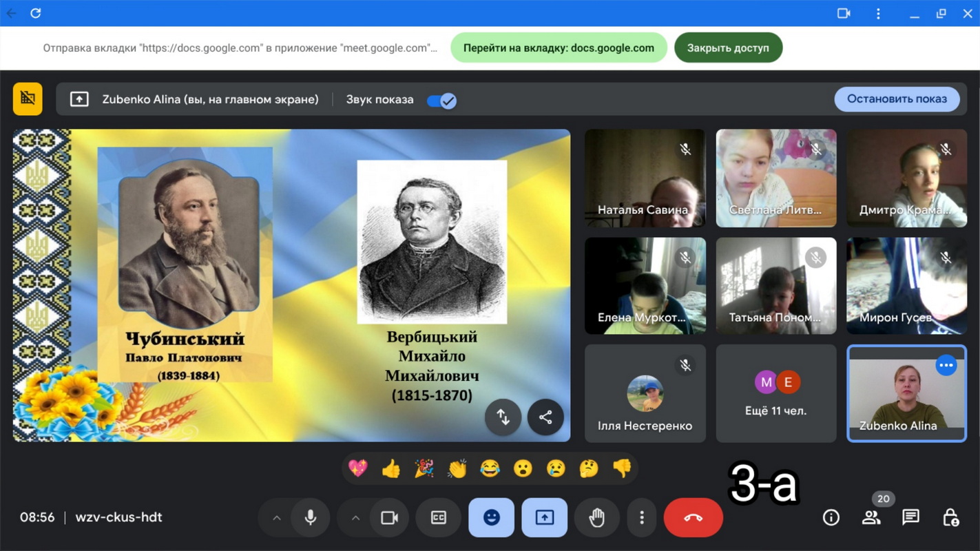Show the participants list icon

[x=871, y=517]
